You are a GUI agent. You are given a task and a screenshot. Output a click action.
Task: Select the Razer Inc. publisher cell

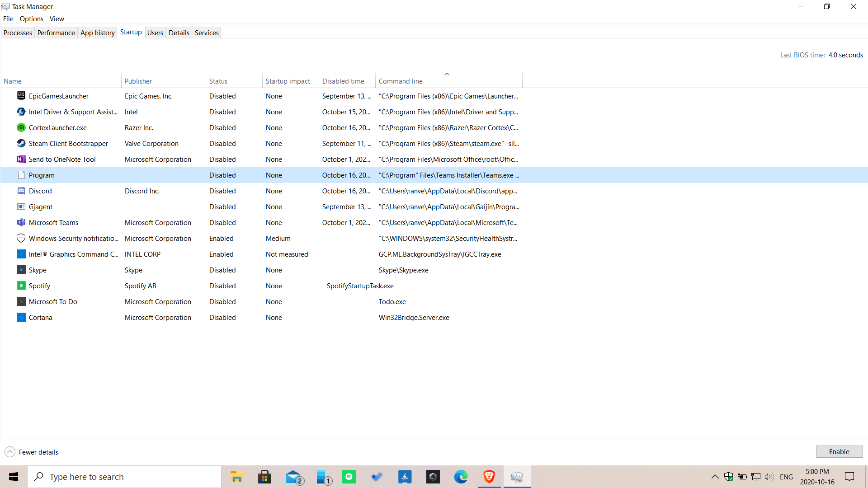coord(139,127)
